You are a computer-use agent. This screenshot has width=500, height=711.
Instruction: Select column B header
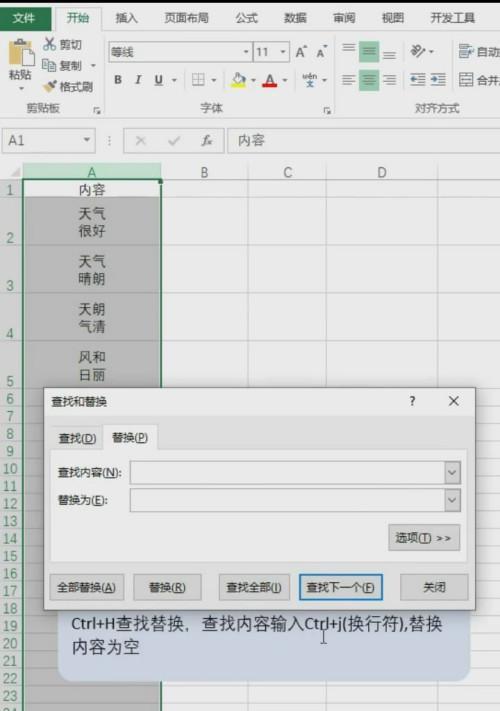pos(204,172)
